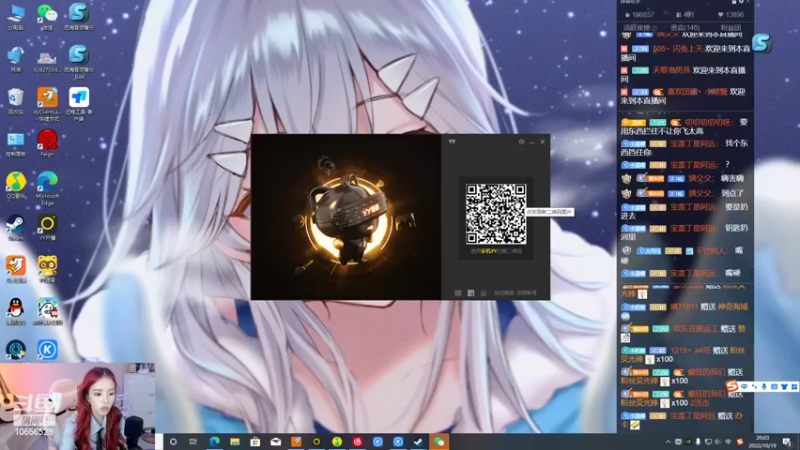Open the blue K (Kugou) desktop icon
The width and height of the screenshot is (800, 450).
47,349
